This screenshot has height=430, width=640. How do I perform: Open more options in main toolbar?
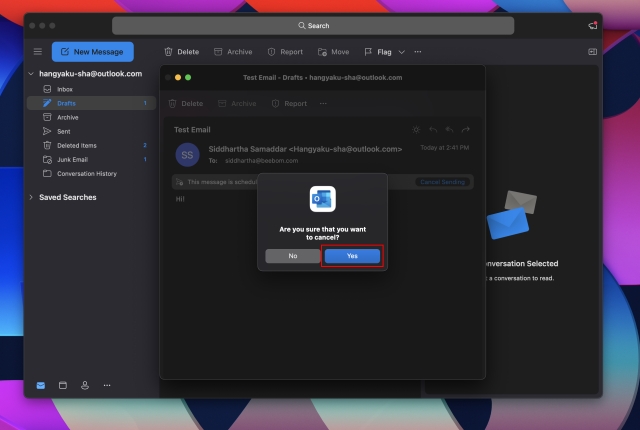pos(418,52)
